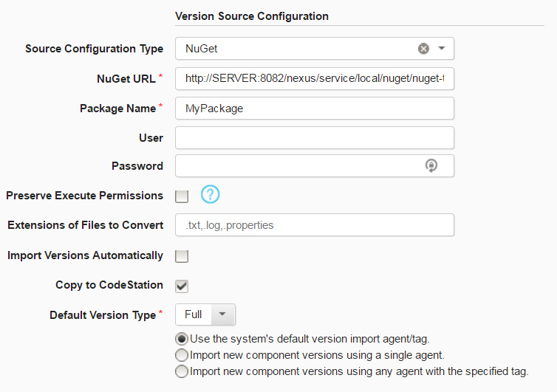Focus the NuGet URL text field
Viewport: 557px width, 392px height.
314,78
